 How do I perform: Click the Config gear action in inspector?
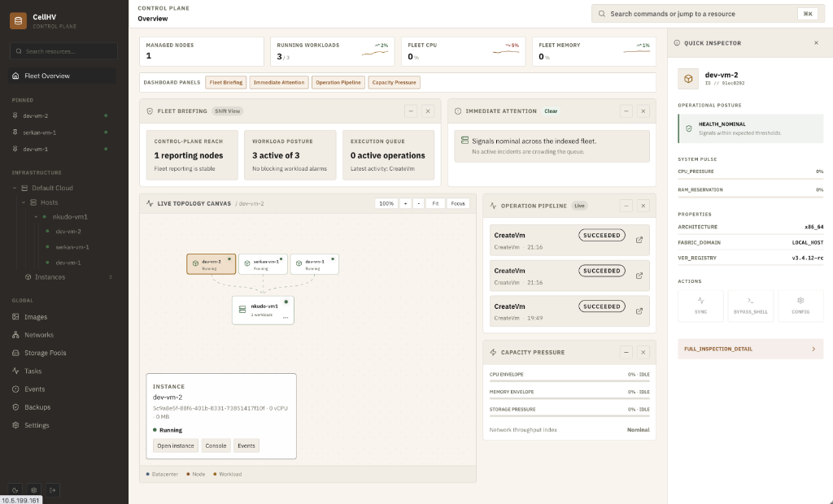pyautogui.click(x=800, y=306)
